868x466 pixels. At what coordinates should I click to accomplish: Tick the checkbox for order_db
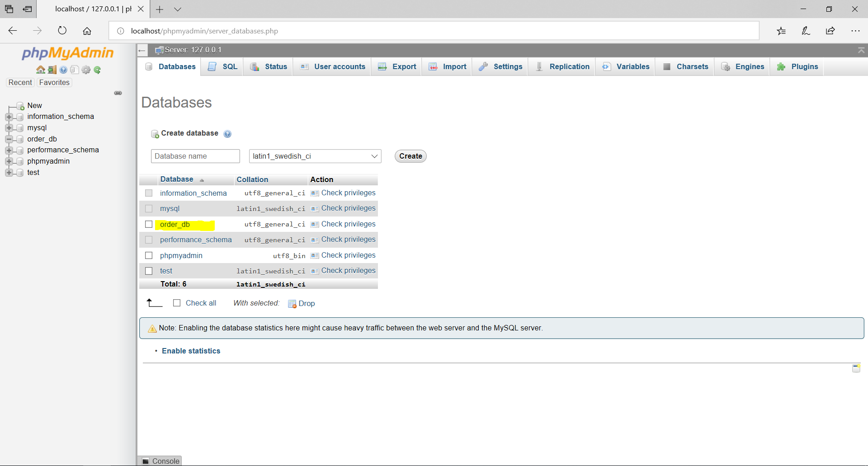click(x=149, y=224)
